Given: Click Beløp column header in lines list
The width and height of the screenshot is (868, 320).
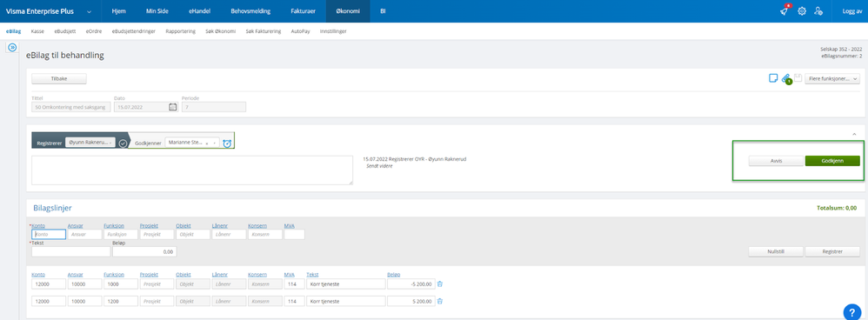Looking at the screenshot, I should [x=394, y=275].
